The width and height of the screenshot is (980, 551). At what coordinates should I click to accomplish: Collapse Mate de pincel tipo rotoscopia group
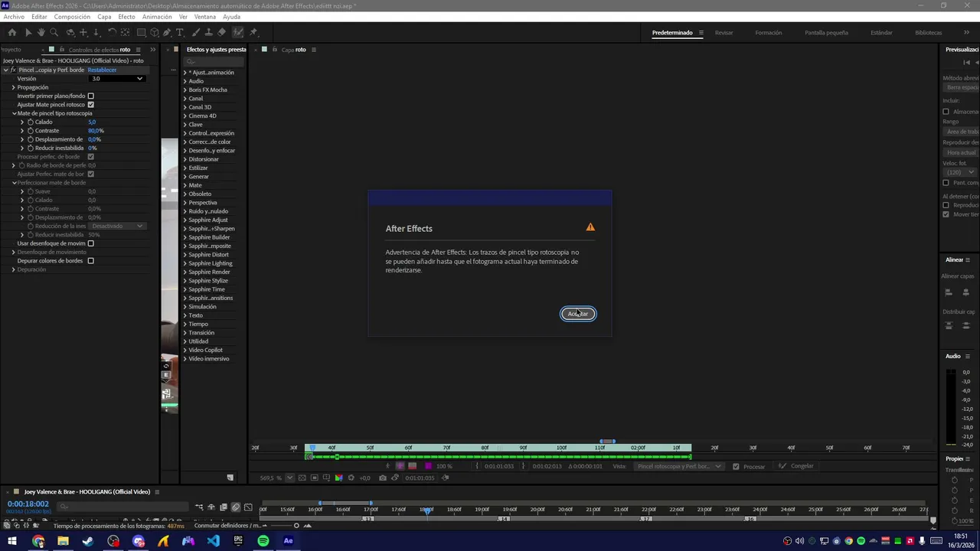tap(13, 113)
